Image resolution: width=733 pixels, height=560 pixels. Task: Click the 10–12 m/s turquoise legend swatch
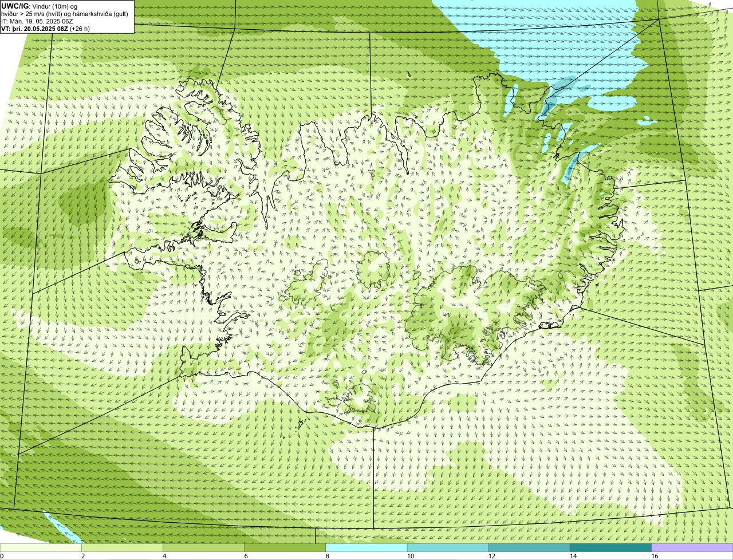(x=447, y=547)
